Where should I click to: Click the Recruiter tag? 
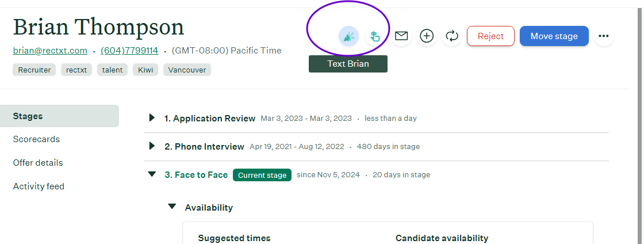pyautogui.click(x=34, y=70)
